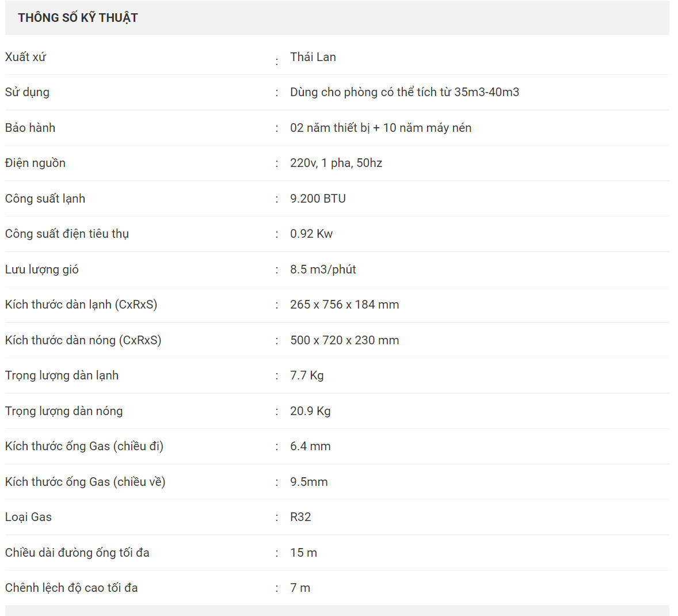The height and width of the screenshot is (616, 678).
Task: Click Chiều dài đường ống tối đa label
Action: click(x=77, y=553)
